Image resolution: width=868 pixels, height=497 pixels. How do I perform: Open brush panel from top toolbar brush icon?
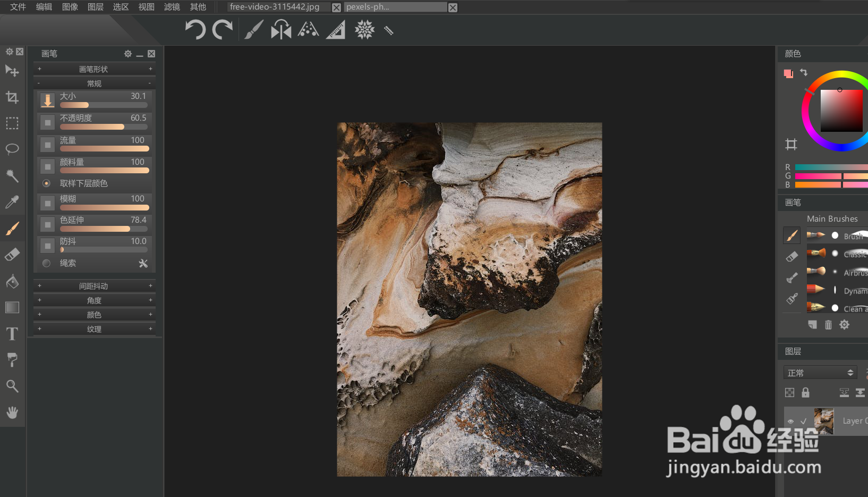pos(253,29)
